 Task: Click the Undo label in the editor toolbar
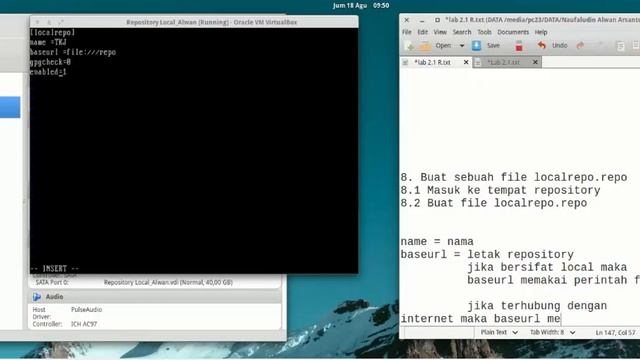point(560,46)
